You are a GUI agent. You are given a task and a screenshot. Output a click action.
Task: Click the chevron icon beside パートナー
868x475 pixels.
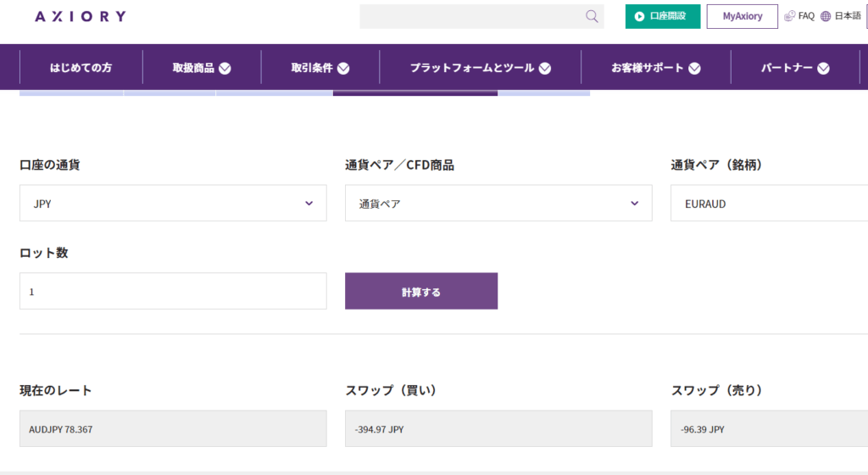pos(823,69)
